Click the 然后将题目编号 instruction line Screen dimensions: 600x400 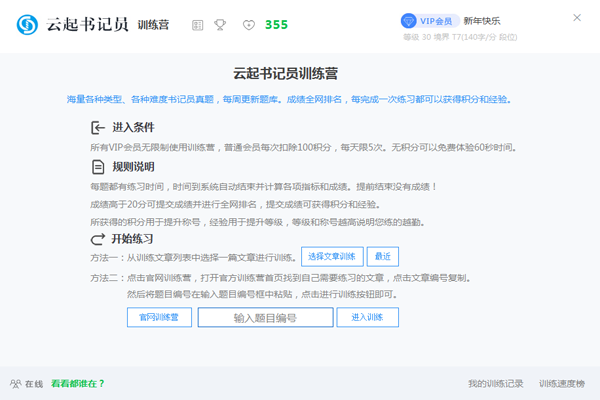262,294
